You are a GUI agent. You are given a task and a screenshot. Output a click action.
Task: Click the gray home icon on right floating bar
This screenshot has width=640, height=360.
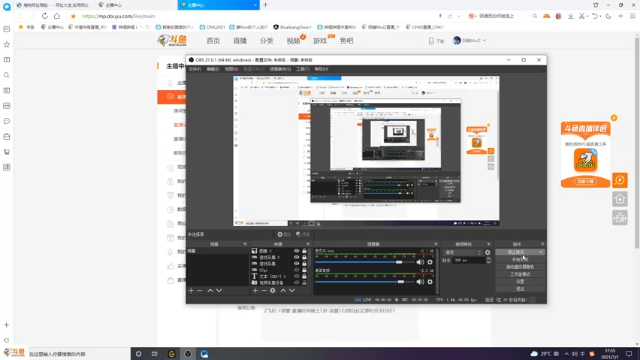(620, 199)
